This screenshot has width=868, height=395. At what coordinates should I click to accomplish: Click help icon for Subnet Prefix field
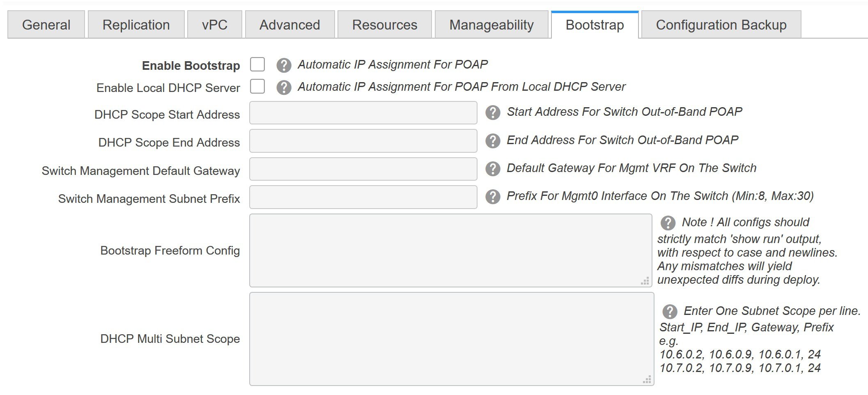point(493,197)
